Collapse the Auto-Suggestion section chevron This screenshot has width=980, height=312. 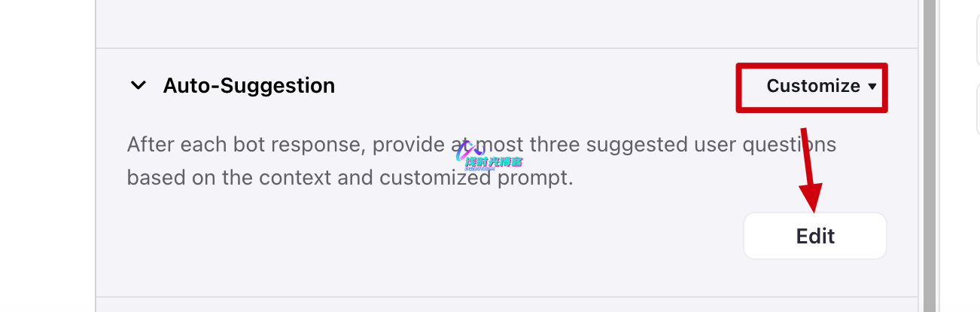pos(138,86)
